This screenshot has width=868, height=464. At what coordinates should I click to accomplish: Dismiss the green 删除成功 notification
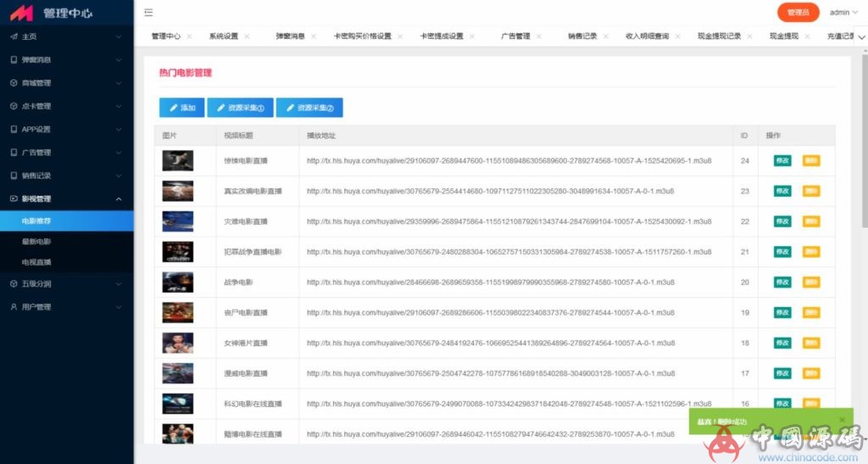pos(842,420)
